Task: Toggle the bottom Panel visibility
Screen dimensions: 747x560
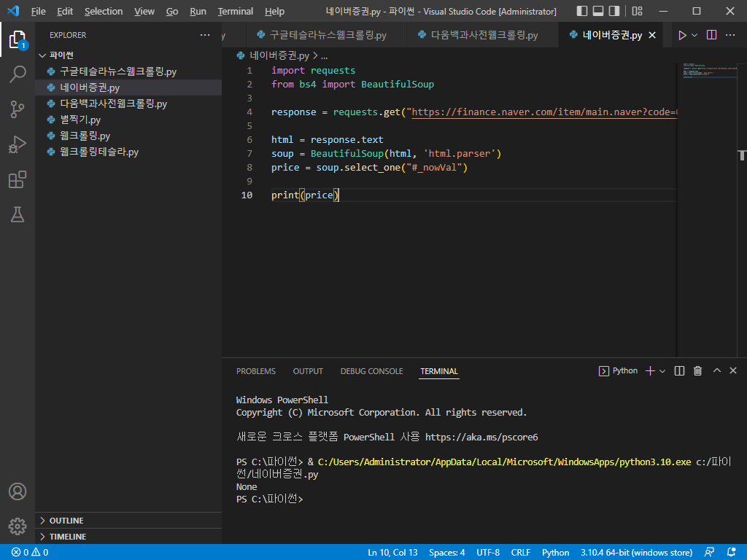Action: [x=598, y=11]
